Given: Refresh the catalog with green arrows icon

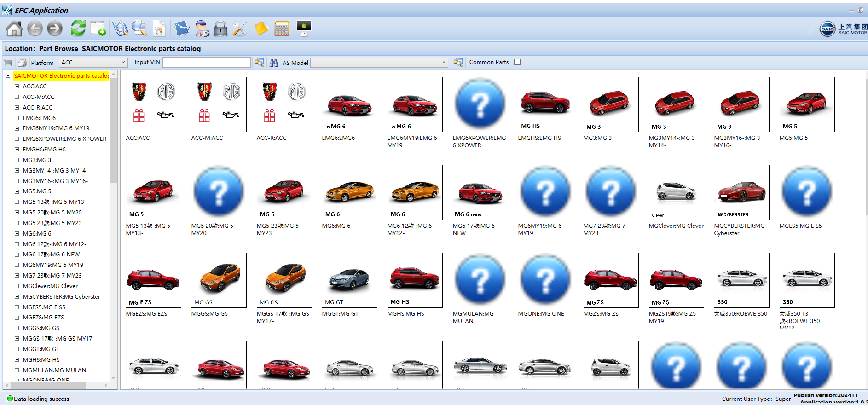Looking at the screenshot, I should click(x=78, y=28).
